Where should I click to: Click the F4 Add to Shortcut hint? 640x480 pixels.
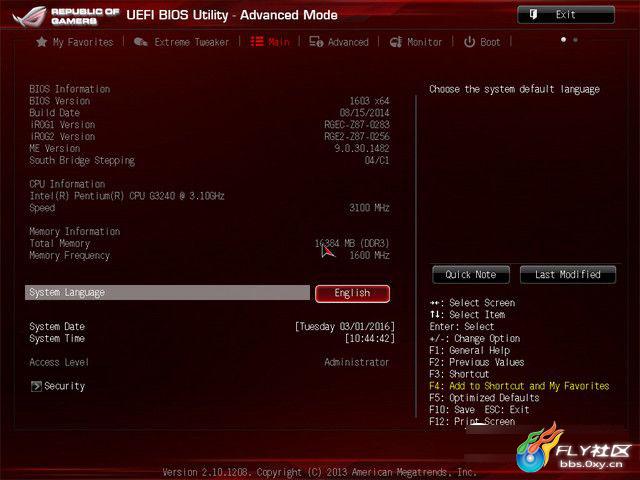pyautogui.click(x=519, y=386)
